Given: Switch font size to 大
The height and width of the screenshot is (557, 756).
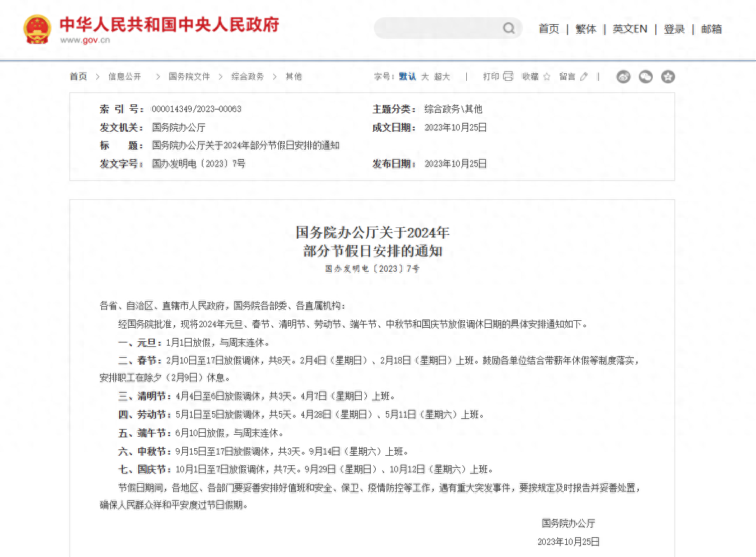Looking at the screenshot, I should pos(425,76).
